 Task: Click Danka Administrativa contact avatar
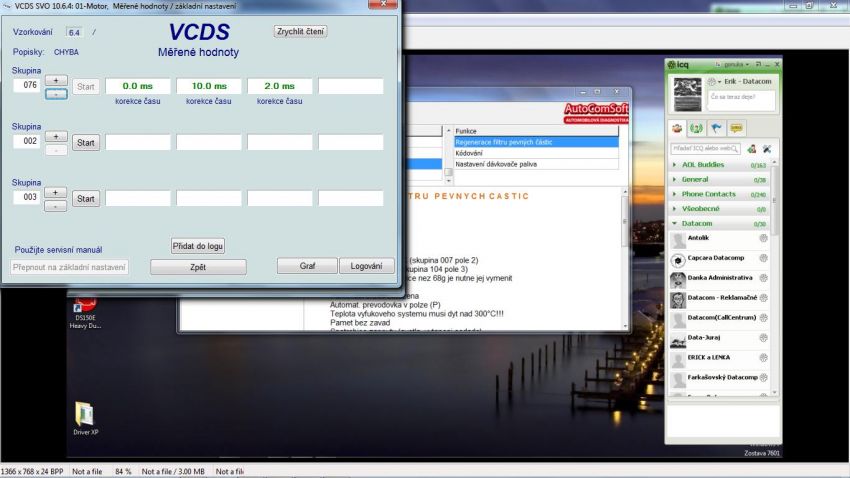(678, 280)
